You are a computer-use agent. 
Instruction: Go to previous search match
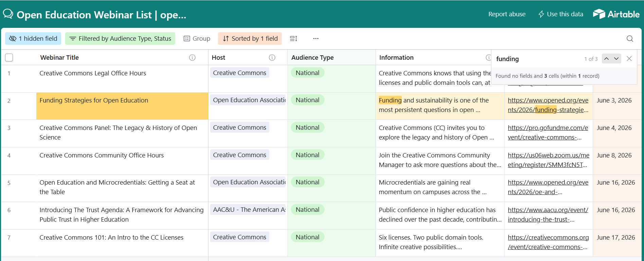(606, 59)
